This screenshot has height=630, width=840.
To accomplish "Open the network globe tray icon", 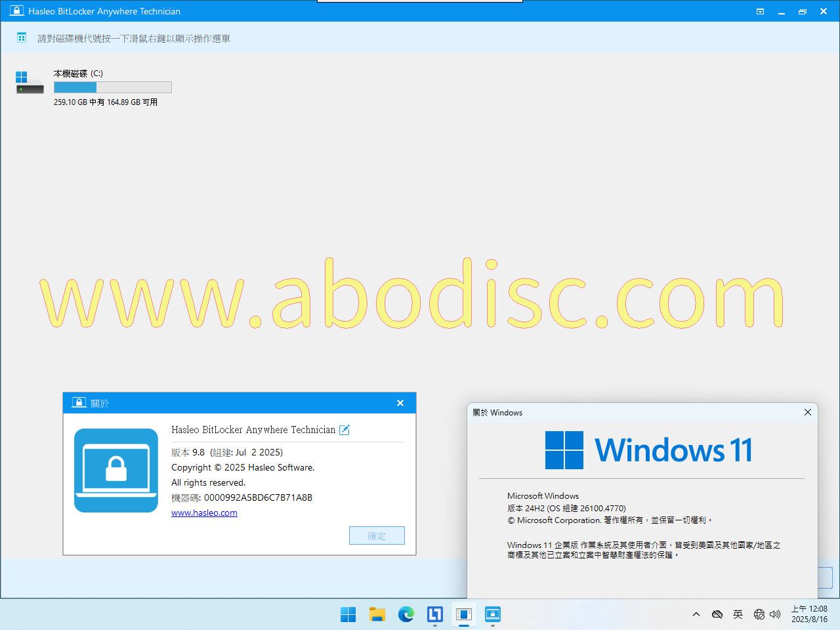I will (759, 614).
